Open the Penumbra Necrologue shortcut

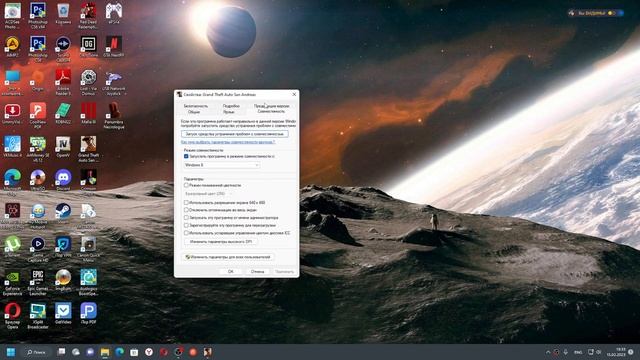114,116
